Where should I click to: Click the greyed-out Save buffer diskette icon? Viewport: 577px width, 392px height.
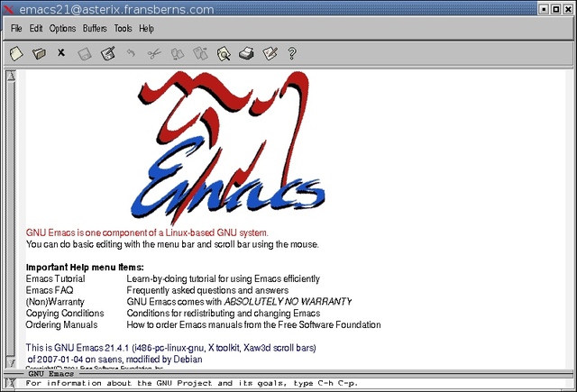click(x=85, y=54)
